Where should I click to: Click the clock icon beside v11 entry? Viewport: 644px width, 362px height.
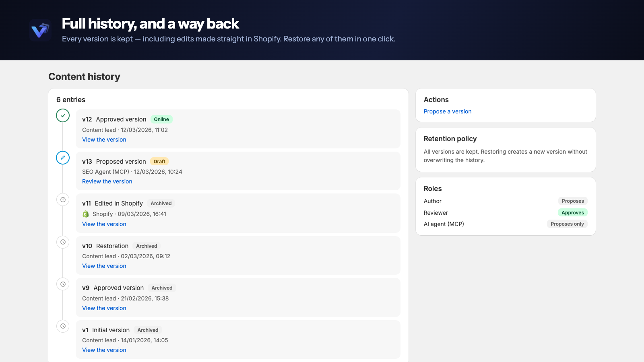pos(63,200)
